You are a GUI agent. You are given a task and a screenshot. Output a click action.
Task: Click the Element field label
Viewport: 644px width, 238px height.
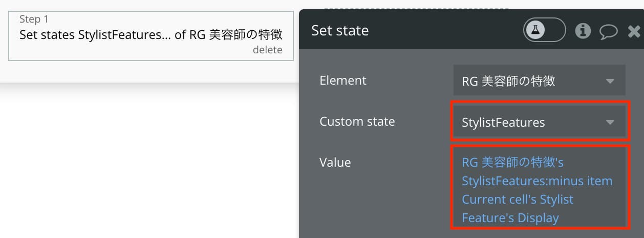343,81
